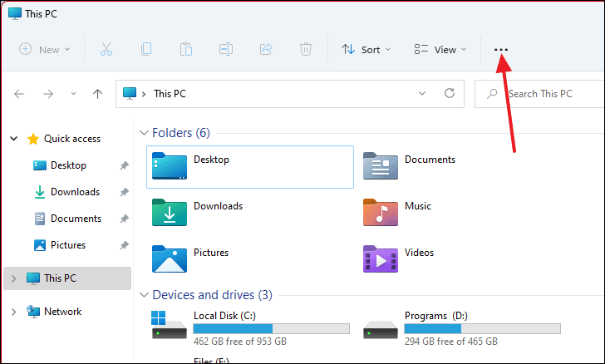Click Local Disk (C:) usage bar

coord(271,328)
